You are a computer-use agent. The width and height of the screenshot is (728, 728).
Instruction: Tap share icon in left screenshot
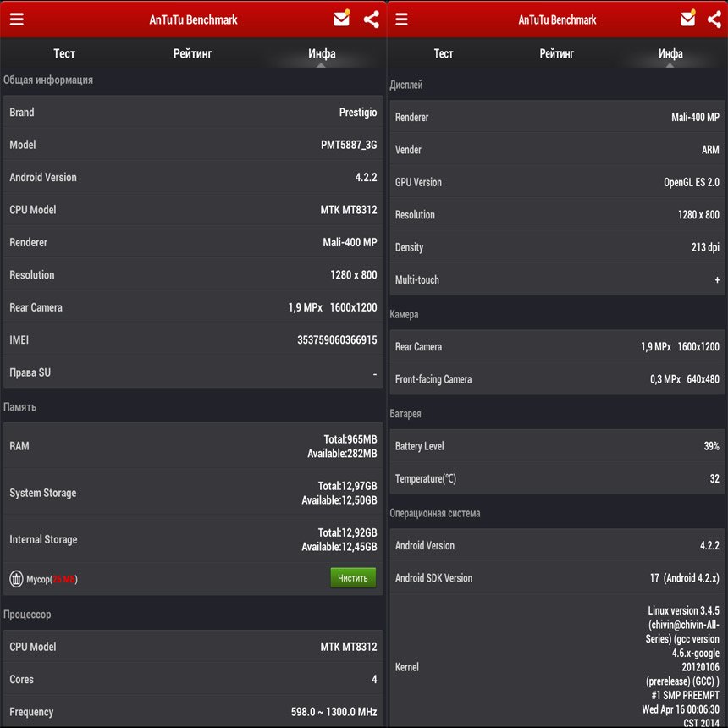point(372,19)
